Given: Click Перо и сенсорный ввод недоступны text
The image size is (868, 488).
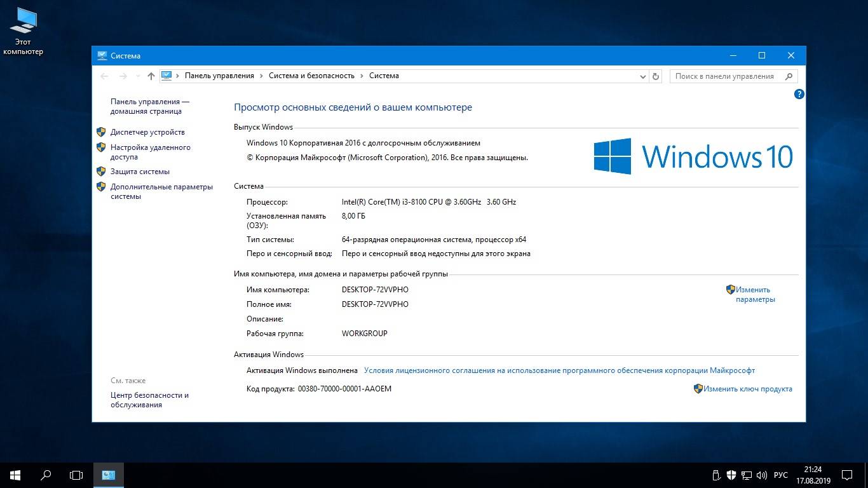Looking at the screenshot, I should click(436, 254).
